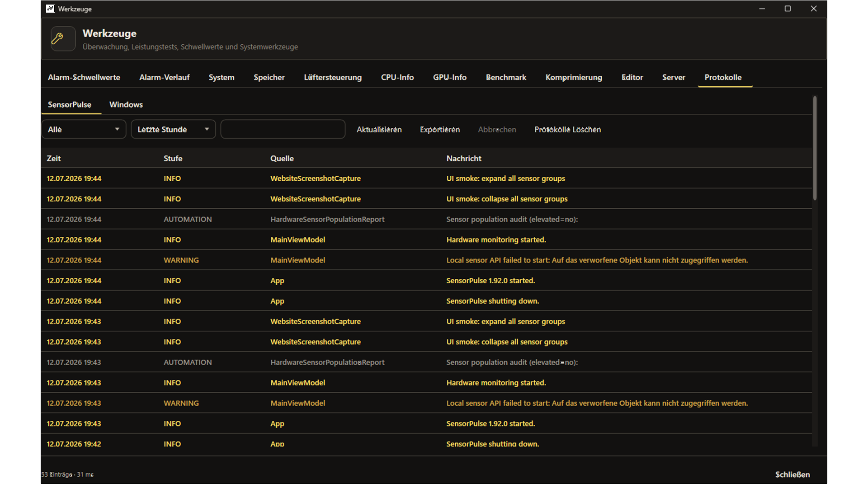Viewport: 868px width, 488px height.
Task: Select the Komprimierung tab
Action: (x=574, y=77)
